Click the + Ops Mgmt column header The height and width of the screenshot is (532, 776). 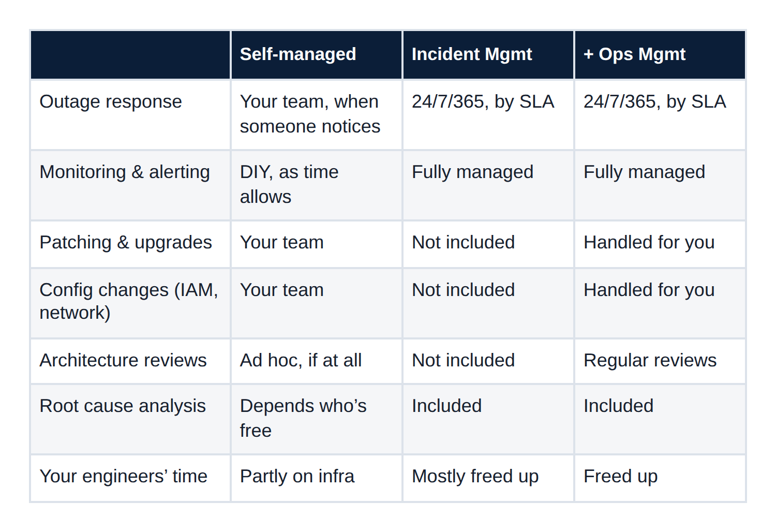[x=660, y=54]
